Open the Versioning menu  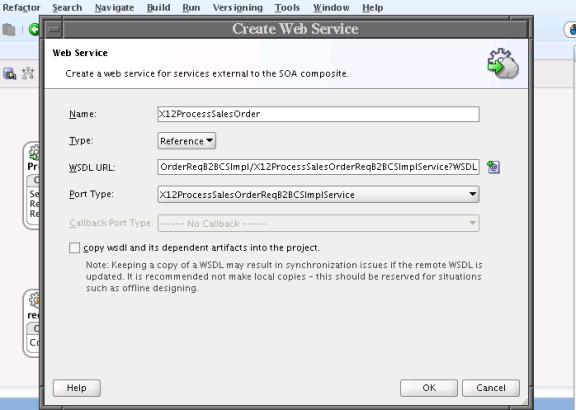237,8
